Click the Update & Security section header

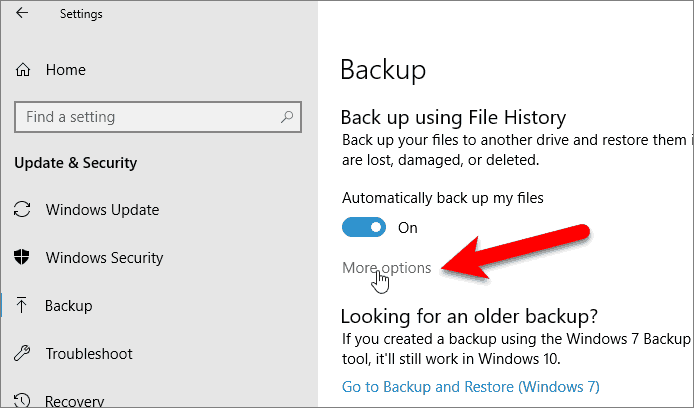(76, 163)
